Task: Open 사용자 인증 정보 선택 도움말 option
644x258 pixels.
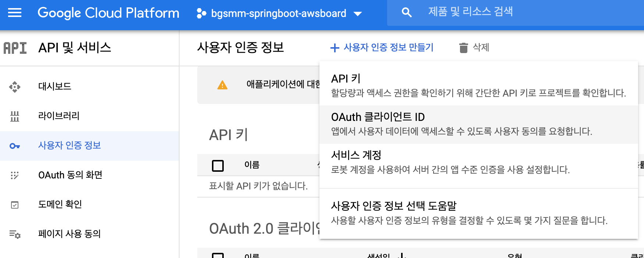Action: pos(478,213)
